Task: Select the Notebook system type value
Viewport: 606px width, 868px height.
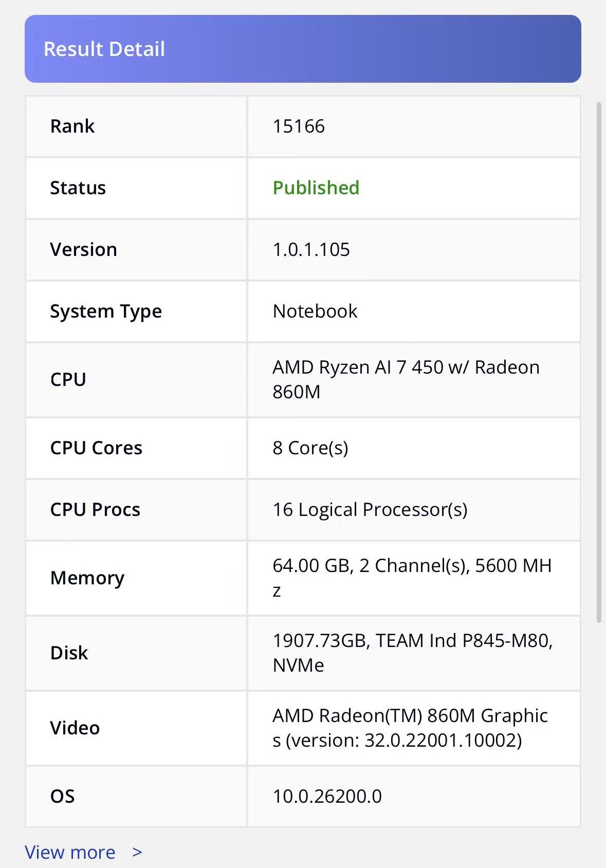Action: 315,311
